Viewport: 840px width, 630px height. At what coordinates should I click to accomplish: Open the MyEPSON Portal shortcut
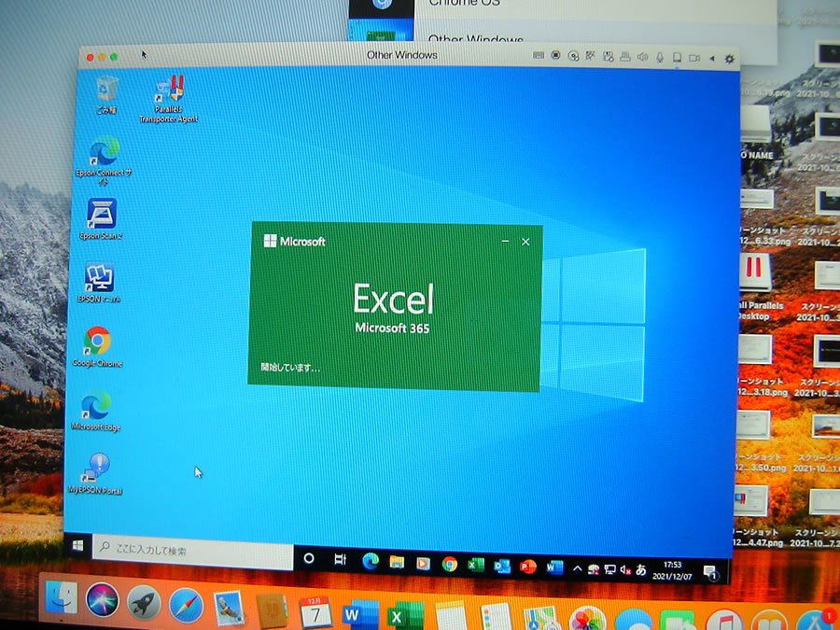(96, 473)
